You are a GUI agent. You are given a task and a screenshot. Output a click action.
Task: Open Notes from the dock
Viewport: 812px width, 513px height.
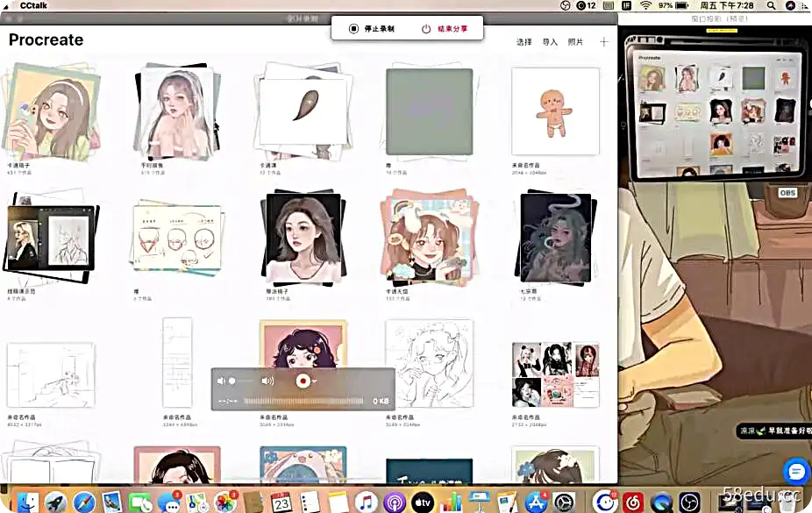click(x=338, y=502)
